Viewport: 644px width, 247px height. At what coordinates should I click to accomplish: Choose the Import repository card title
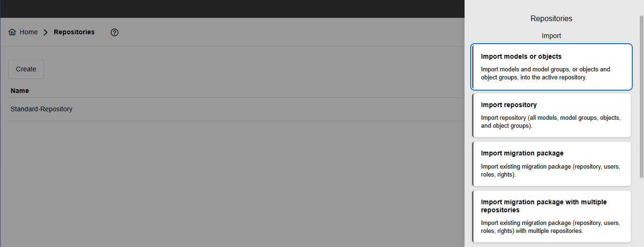[509, 105]
